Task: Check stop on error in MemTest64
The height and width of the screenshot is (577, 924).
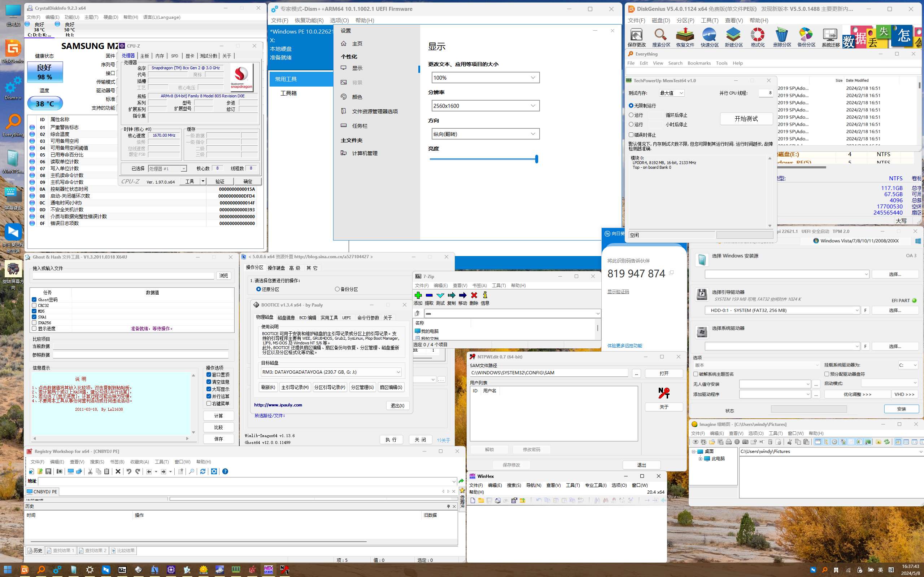Action: (631, 135)
